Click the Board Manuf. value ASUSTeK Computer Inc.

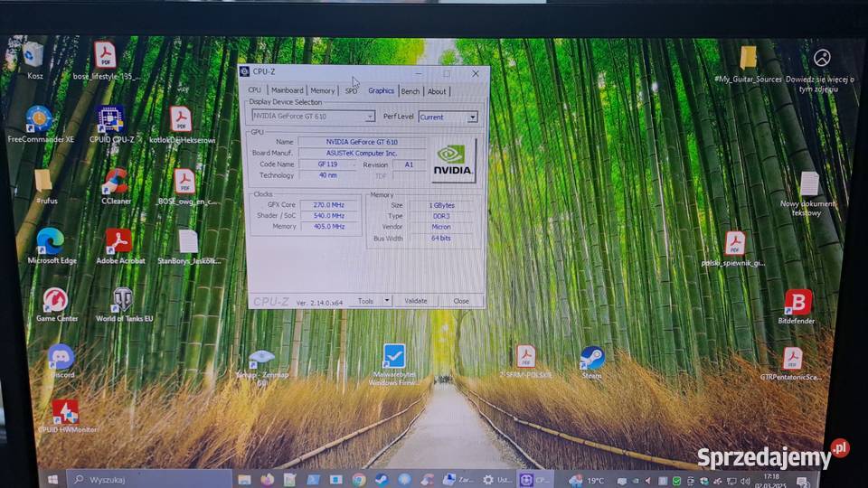[362, 154]
